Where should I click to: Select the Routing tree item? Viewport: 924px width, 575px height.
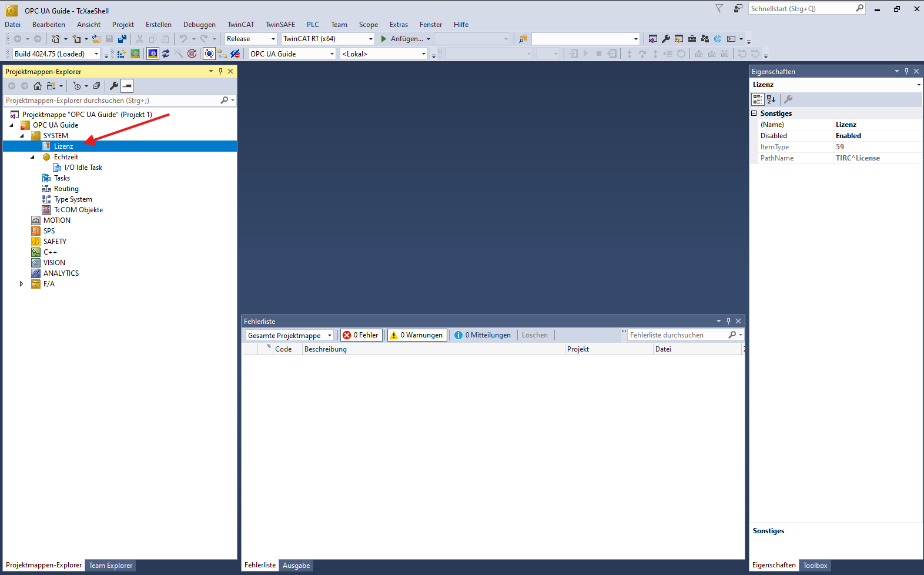[x=66, y=189]
